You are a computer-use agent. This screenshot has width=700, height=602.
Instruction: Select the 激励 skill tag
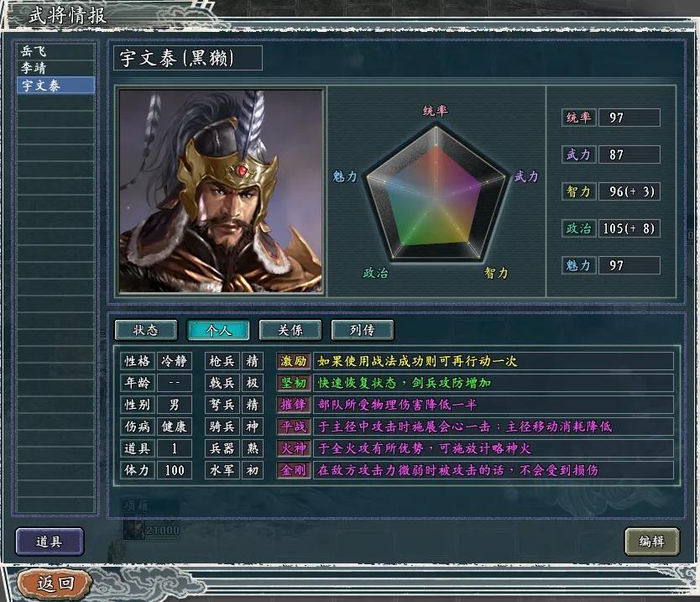click(x=293, y=361)
